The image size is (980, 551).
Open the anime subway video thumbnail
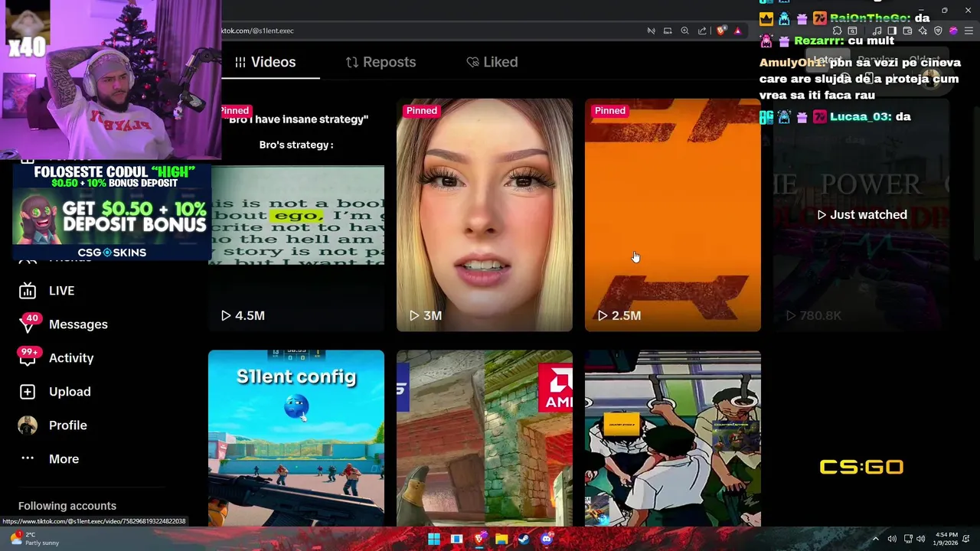[x=673, y=439]
